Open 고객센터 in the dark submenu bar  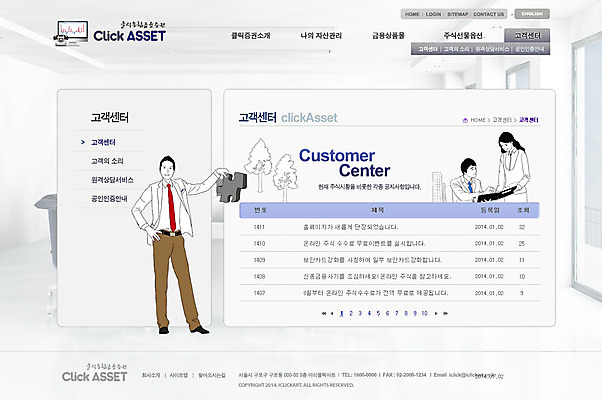coord(428,49)
